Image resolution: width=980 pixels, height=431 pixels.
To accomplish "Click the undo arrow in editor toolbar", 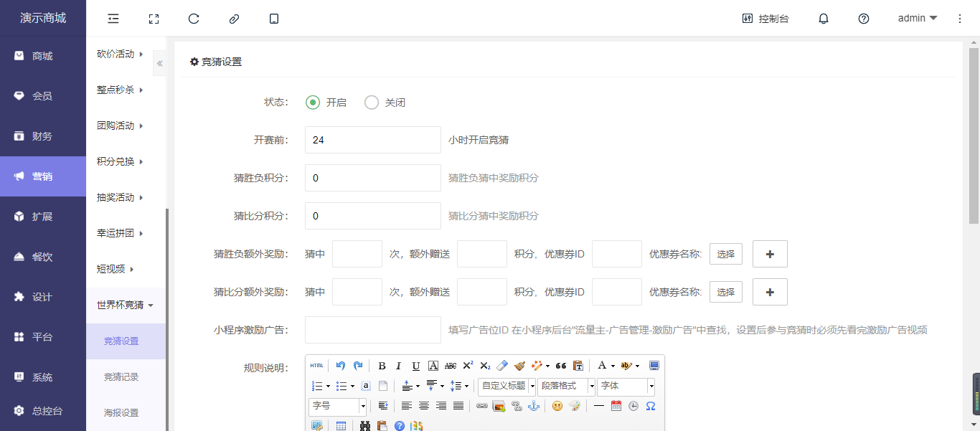I will tap(341, 366).
